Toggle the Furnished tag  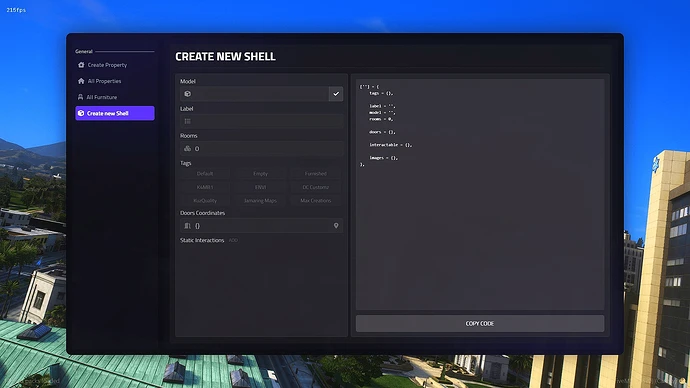[x=316, y=174]
